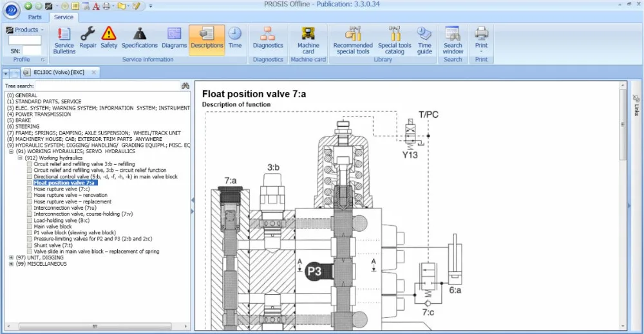The image size is (644, 334).
Task: Open the PROSIS application orb menu
Action: (x=11, y=10)
